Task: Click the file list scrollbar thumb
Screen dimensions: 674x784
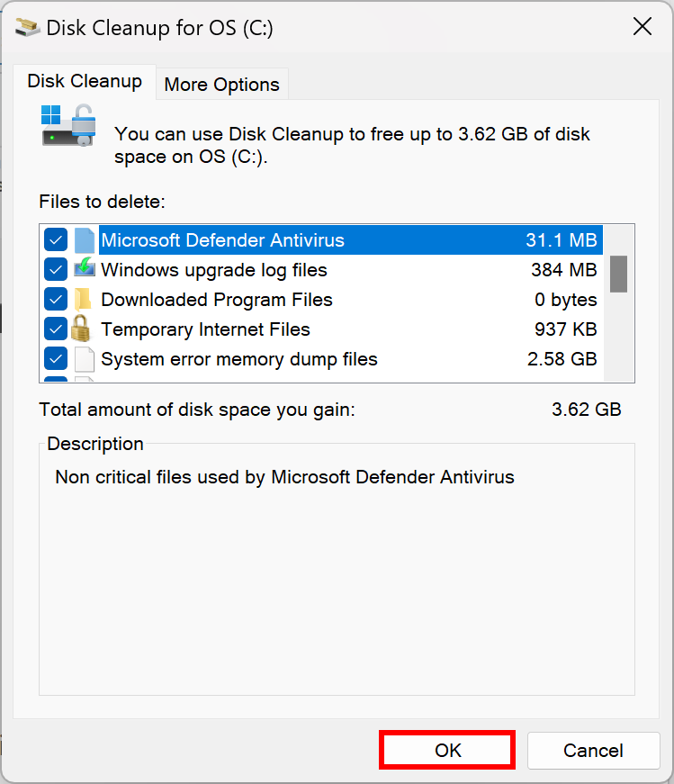Action: (x=618, y=274)
